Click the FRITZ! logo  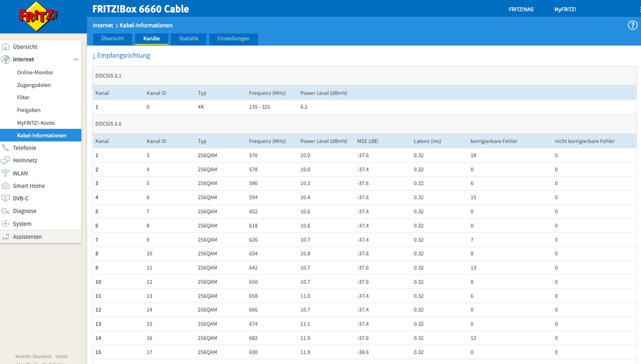tap(38, 16)
